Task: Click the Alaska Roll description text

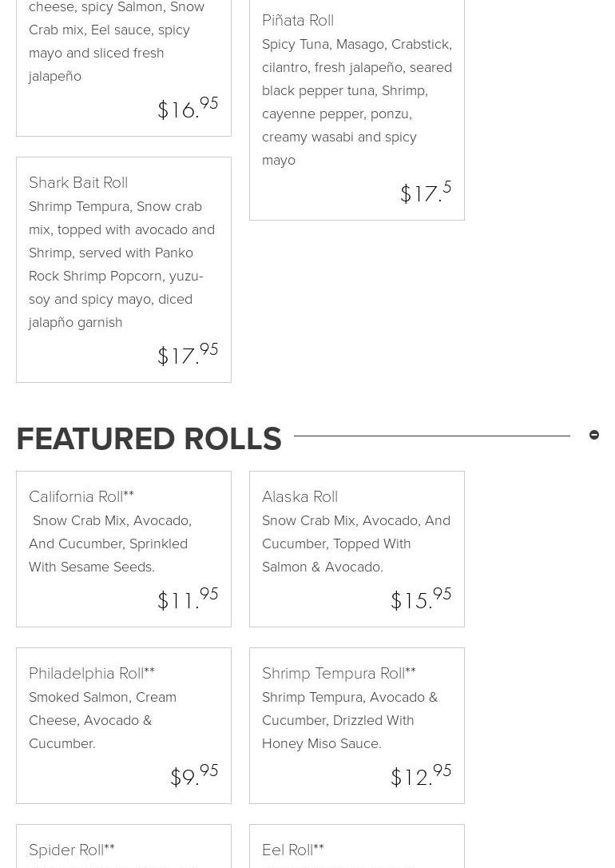Action: (356, 543)
